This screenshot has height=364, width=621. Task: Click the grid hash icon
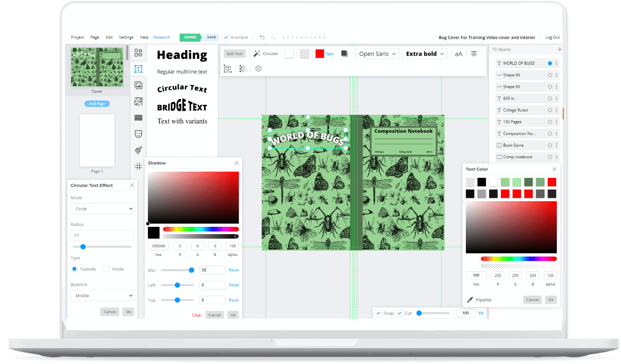coord(138,166)
